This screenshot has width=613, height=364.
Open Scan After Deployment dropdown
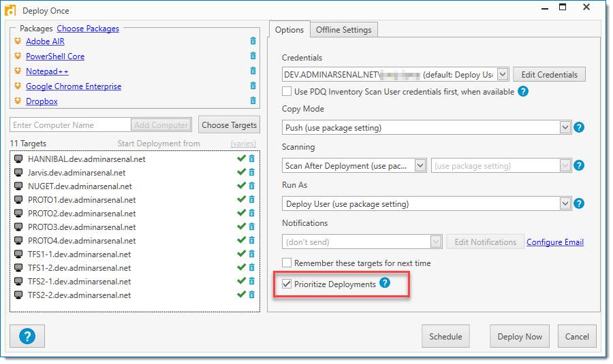coord(420,165)
